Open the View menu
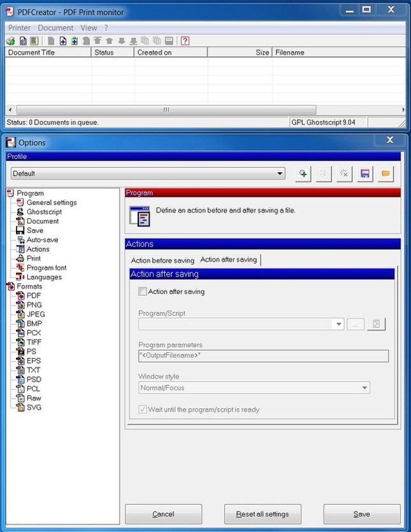Screen dimensions: 411x532 (x=89, y=28)
